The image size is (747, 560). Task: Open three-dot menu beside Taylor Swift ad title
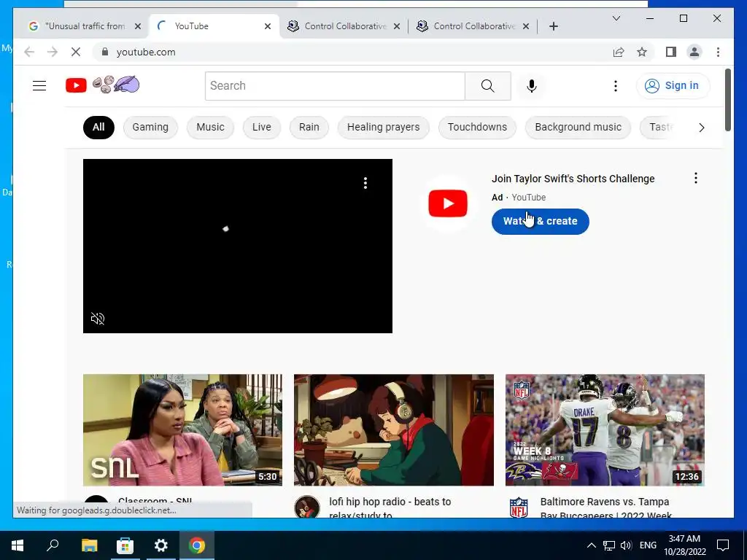click(x=696, y=178)
